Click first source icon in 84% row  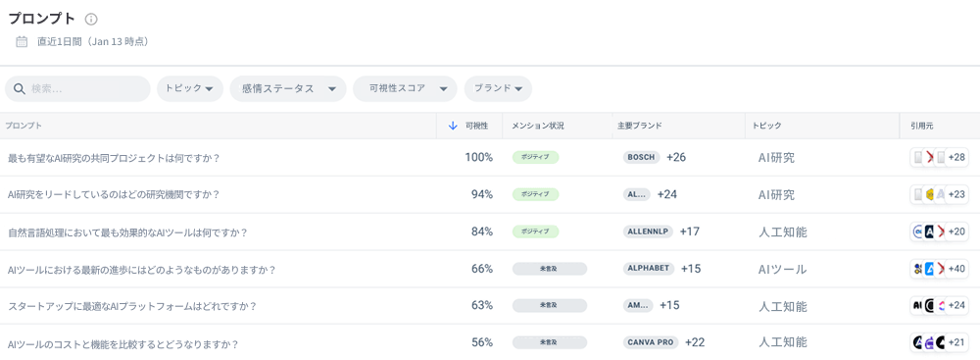click(917, 231)
